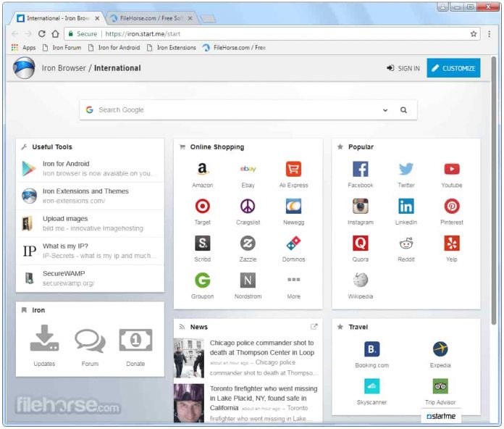Open the Iron Forum chat icon
The height and width of the screenshot is (429, 504).
[90, 340]
